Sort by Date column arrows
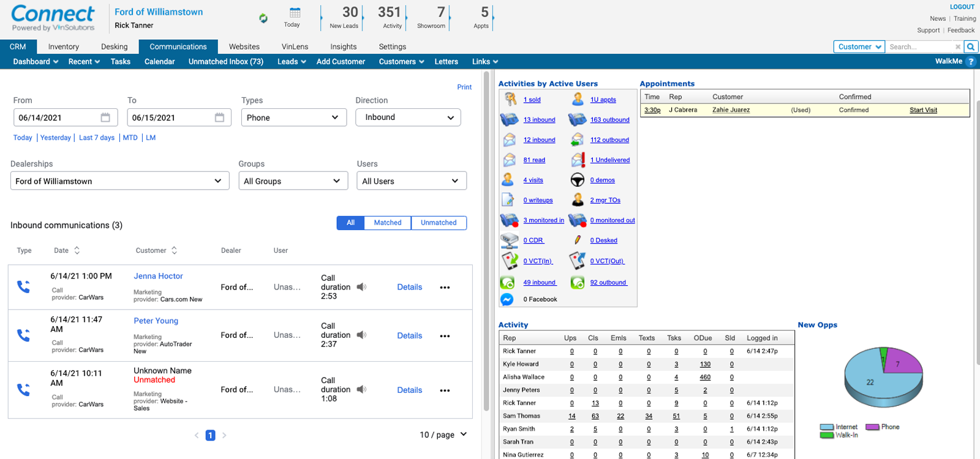The height and width of the screenshot is (459, 980). (77, 250)
